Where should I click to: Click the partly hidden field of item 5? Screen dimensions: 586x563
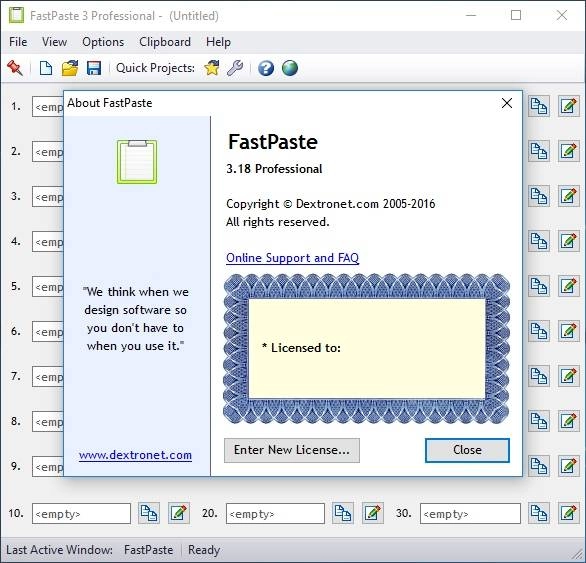click(x=48, y=287)
